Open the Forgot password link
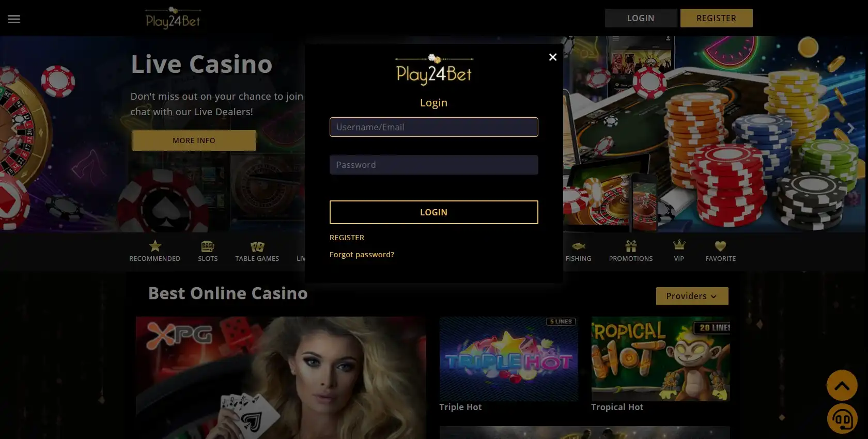The image size is (868, 439). click(x=362, y=255)
